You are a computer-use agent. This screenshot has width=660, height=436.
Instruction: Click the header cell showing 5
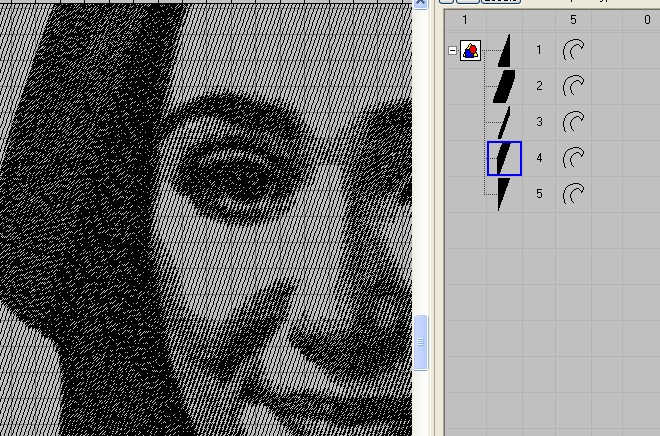(573, 20)
